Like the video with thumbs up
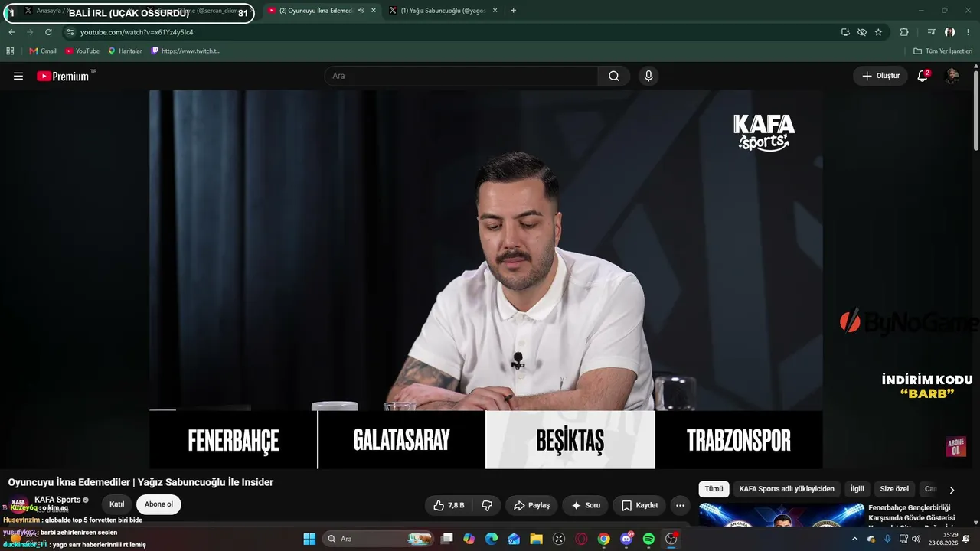This screenshot has height=551, width=980. coord(449,505)
